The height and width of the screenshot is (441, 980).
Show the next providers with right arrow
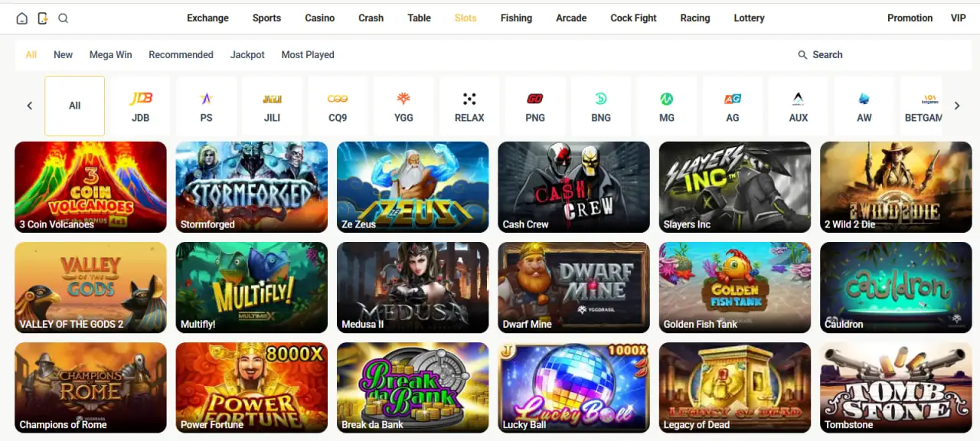956,106
